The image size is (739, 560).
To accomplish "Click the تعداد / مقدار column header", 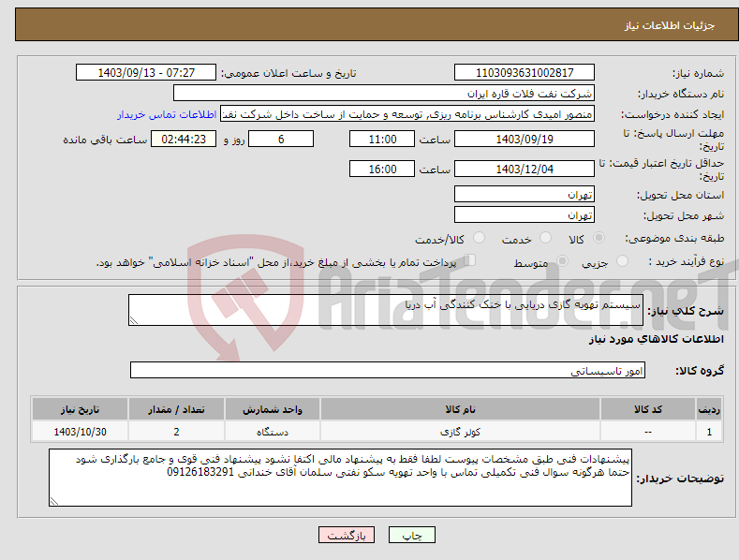I will coord(176,409).
